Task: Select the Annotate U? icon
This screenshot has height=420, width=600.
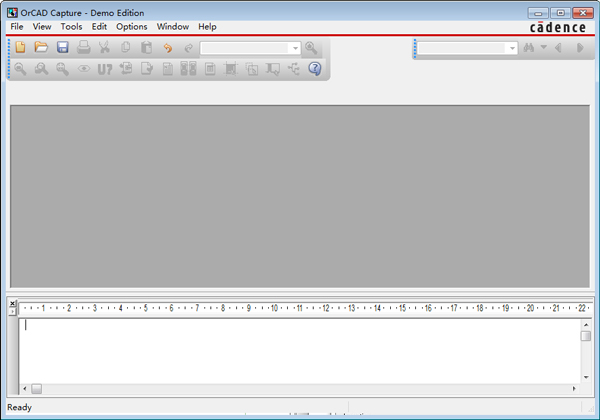Action: pyautogui.click(x=104, y=69)
